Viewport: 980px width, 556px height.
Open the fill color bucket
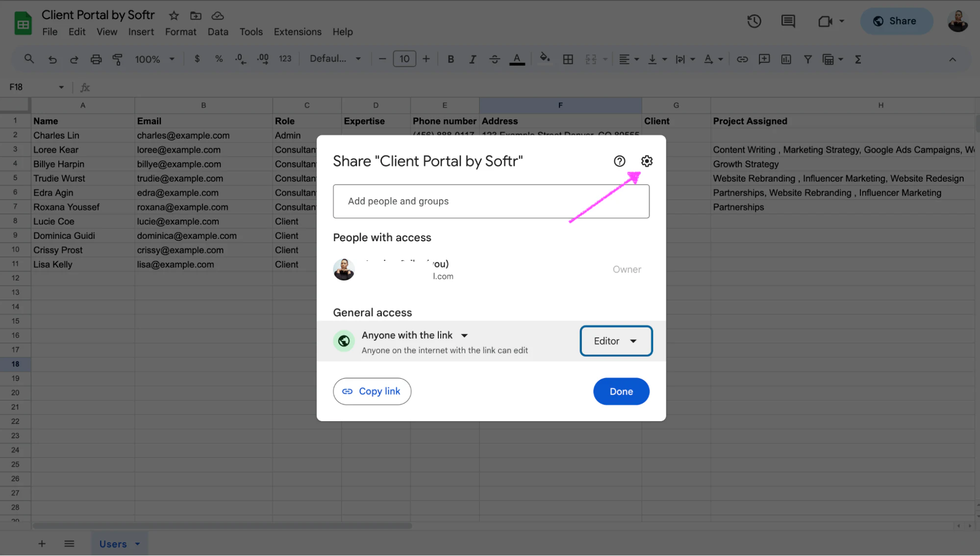(544, 58)
